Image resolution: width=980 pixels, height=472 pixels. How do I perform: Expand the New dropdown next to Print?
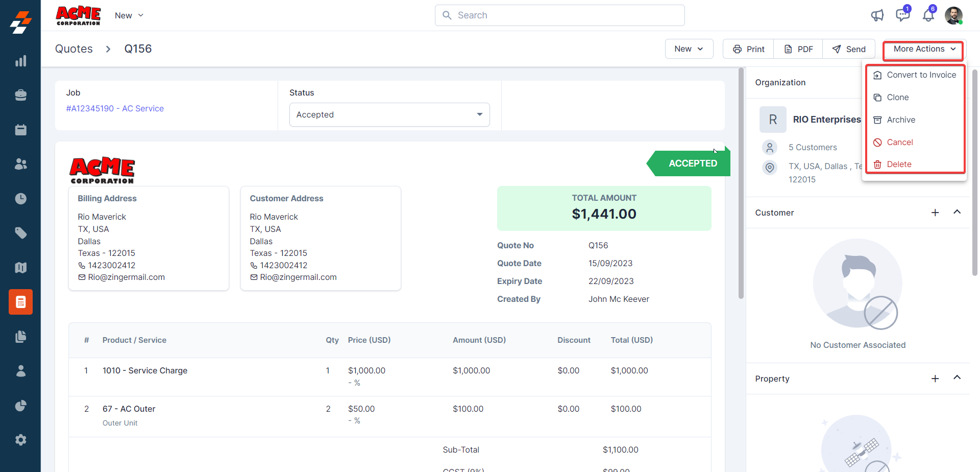689,49
